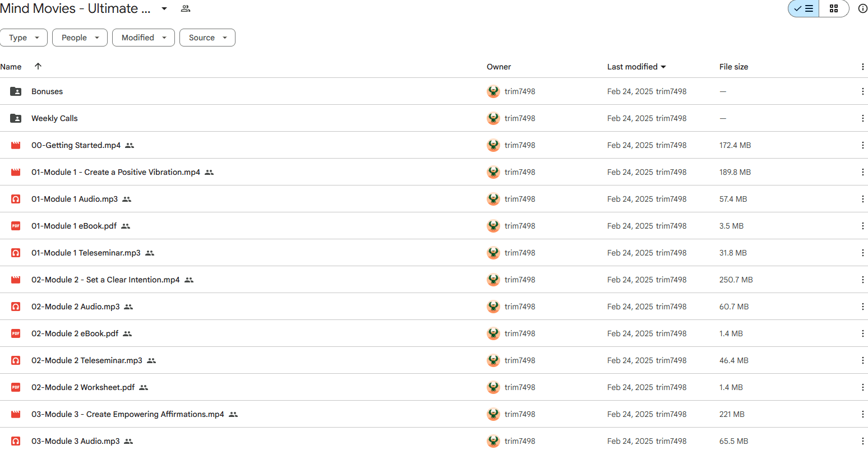Click the File size column header

pyautogui.click(x=733, y=67)
